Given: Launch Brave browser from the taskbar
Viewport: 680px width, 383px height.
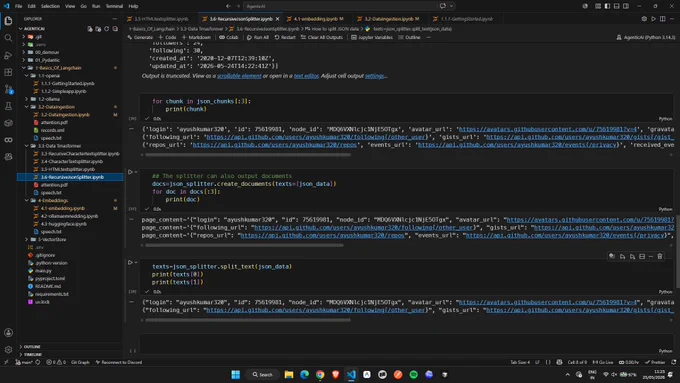Looking at the screenshot, I should point(336,374).
